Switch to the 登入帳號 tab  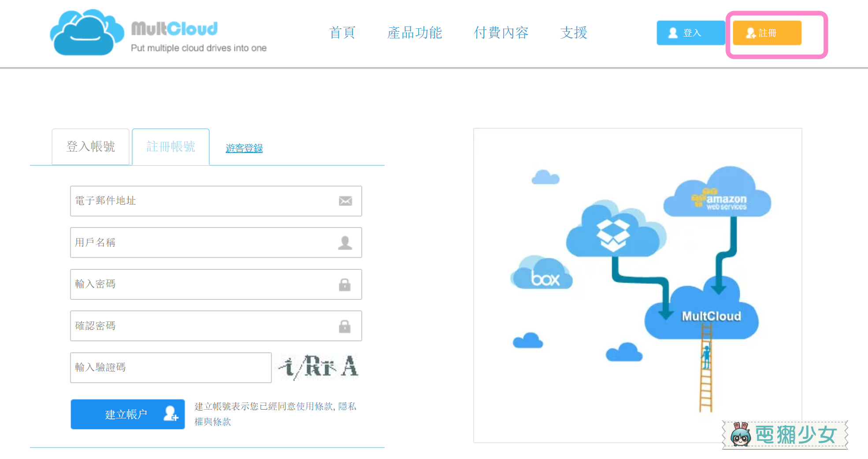point(91,147)
